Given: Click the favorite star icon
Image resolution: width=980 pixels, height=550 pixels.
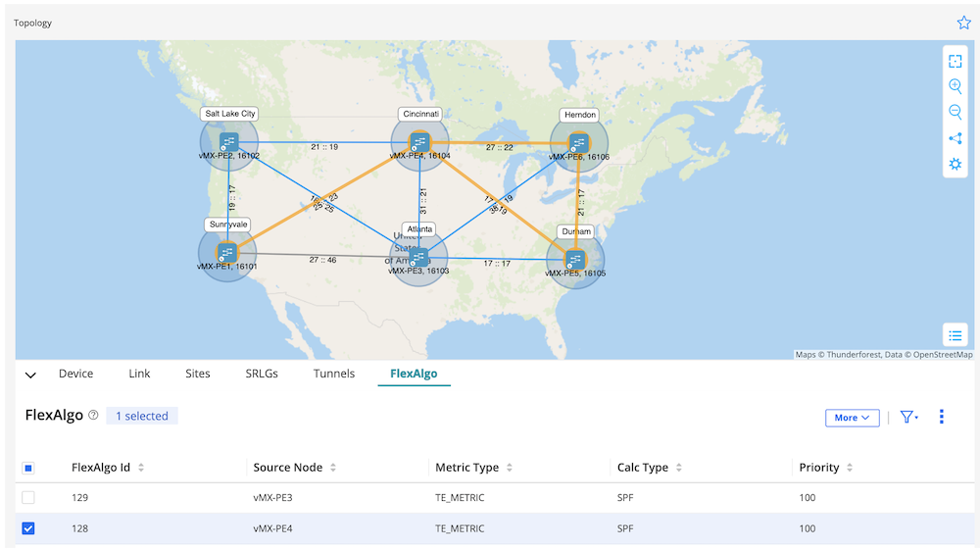Looking at the screenshot, I should [963, 23].
